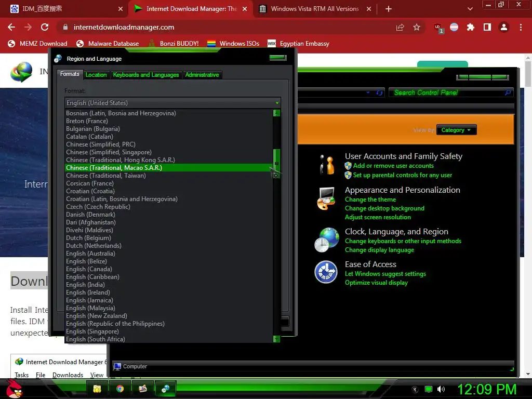Switch to the Location tab

tap(96, 75)
